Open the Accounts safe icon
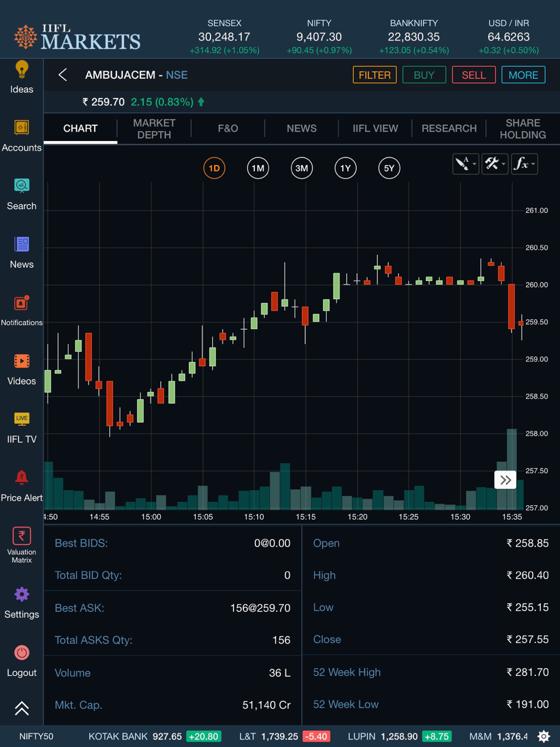560x747 pixels. point(21,128)
